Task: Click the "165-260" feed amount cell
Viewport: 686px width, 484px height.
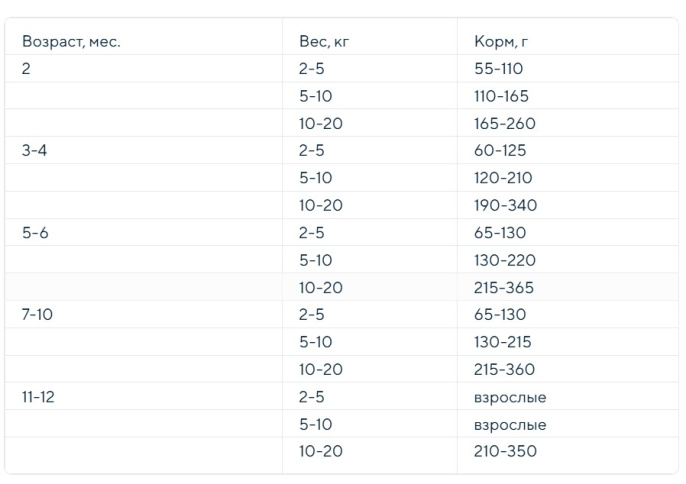Action: pos(504,124)
